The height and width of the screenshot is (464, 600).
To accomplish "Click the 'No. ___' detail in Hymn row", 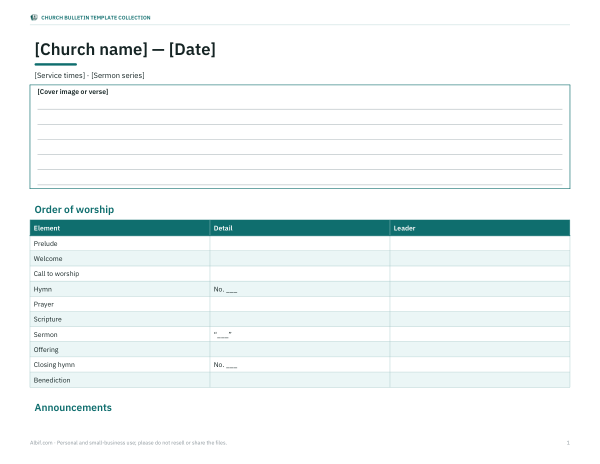I will pyautogui.click(x=225, y=290).
